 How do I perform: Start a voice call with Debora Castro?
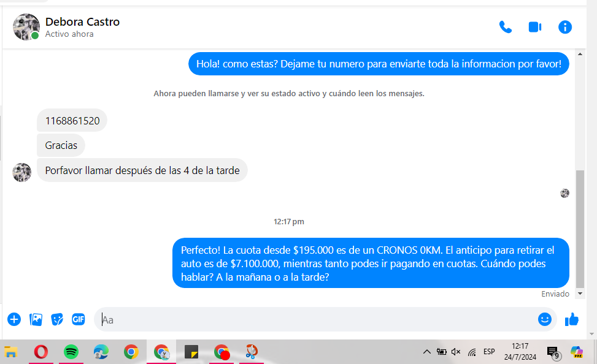click(x=505, y=27)
